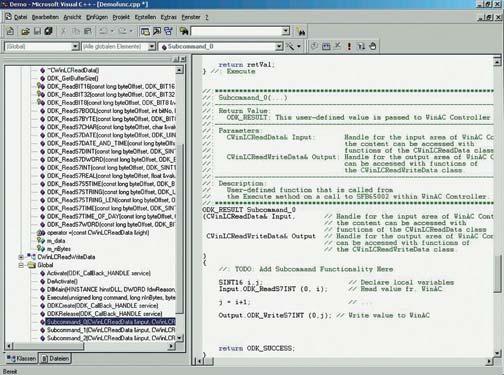
Task: Click the Copy icon in toolbar
Action: pyautogui.click(x=76, y=31)
